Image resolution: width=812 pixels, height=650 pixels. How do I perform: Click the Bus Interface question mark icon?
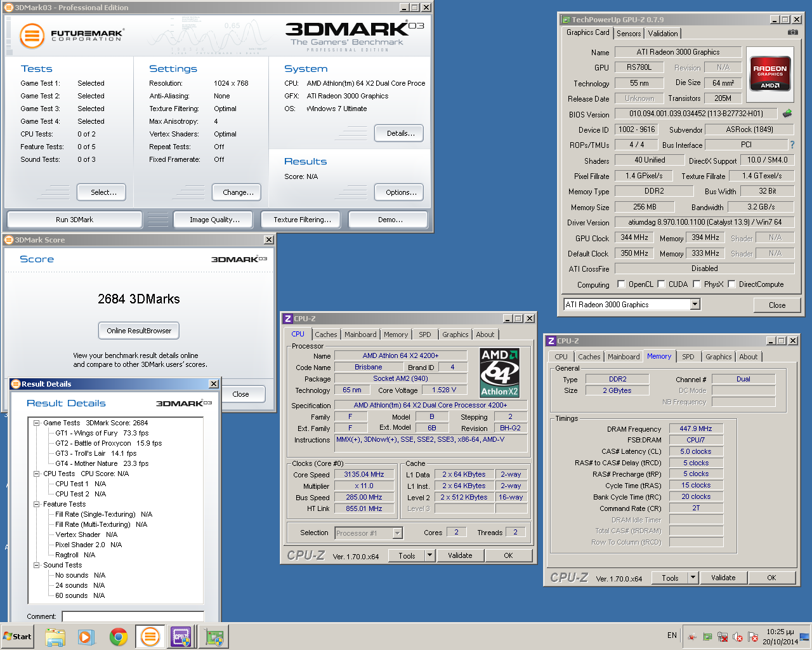point(792,145)
